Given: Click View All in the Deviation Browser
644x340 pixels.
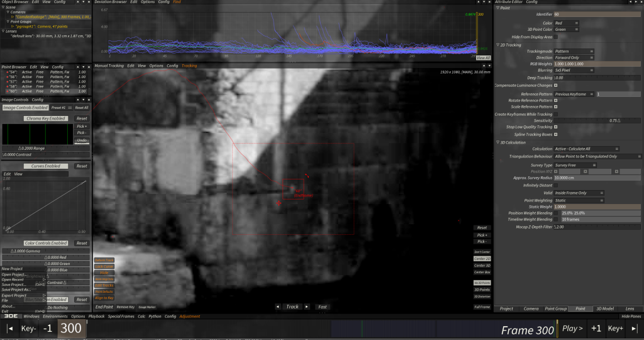Looking at the screenshot, I should 484,58.
